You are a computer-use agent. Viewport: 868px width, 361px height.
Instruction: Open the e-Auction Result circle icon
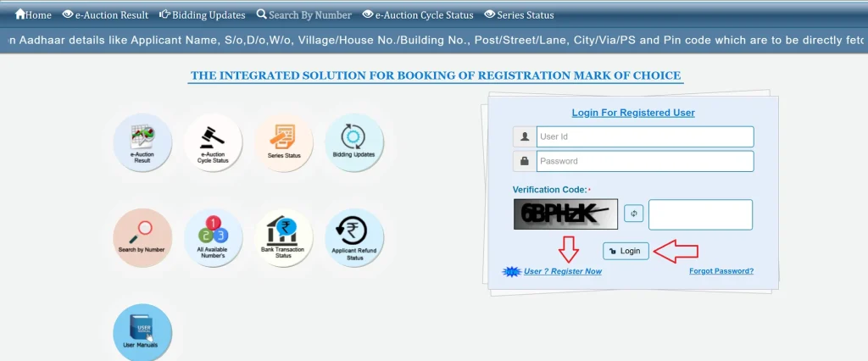[x=142, y=142]
